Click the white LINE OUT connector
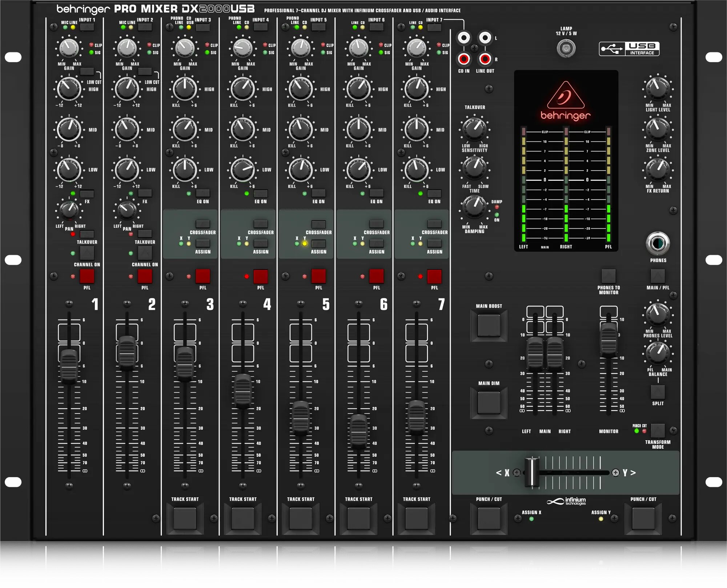Screen dimensions: 727x588 click(x=485, y=38)
